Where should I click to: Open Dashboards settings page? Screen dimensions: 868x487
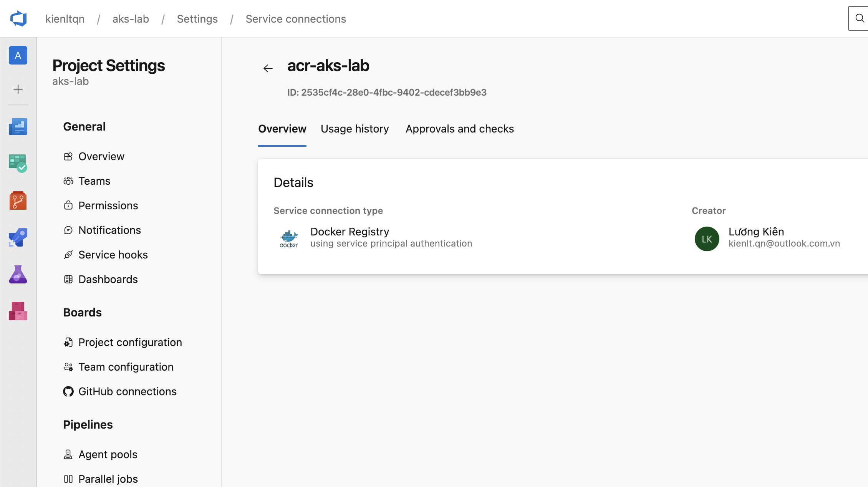pos(108,279)
